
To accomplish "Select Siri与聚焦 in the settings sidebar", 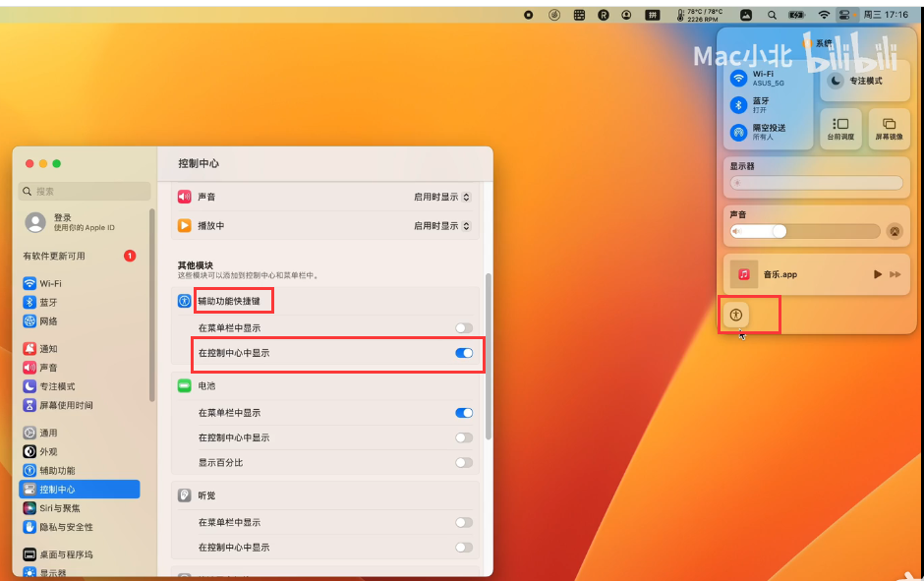I will point(80,508).
